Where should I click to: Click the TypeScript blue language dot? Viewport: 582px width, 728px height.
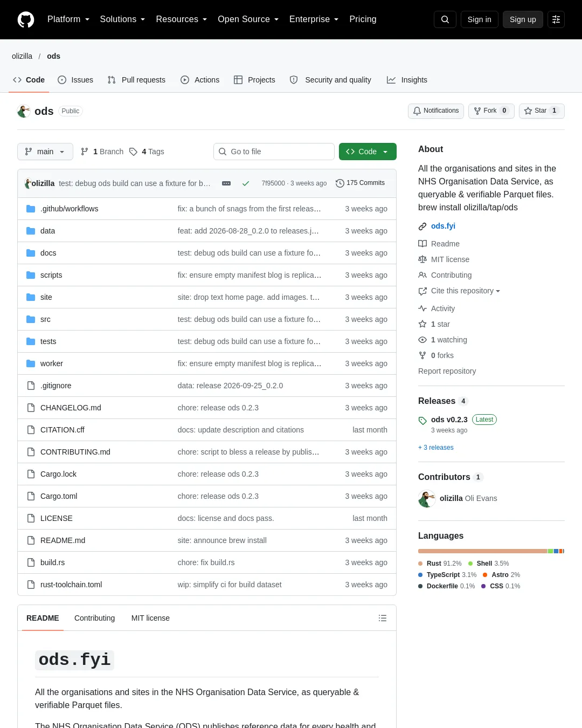tap(420, 575)
